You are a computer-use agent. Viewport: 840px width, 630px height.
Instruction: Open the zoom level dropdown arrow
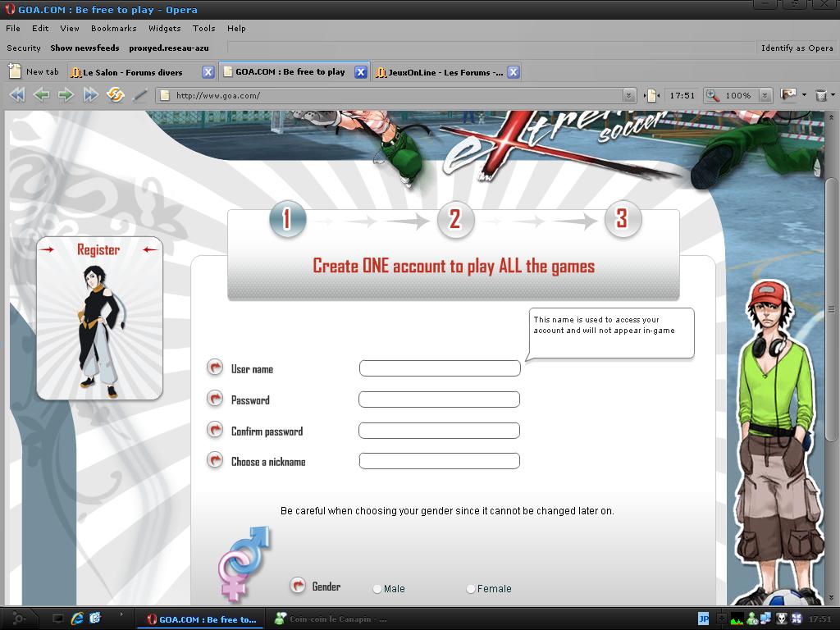pos(765,95)
